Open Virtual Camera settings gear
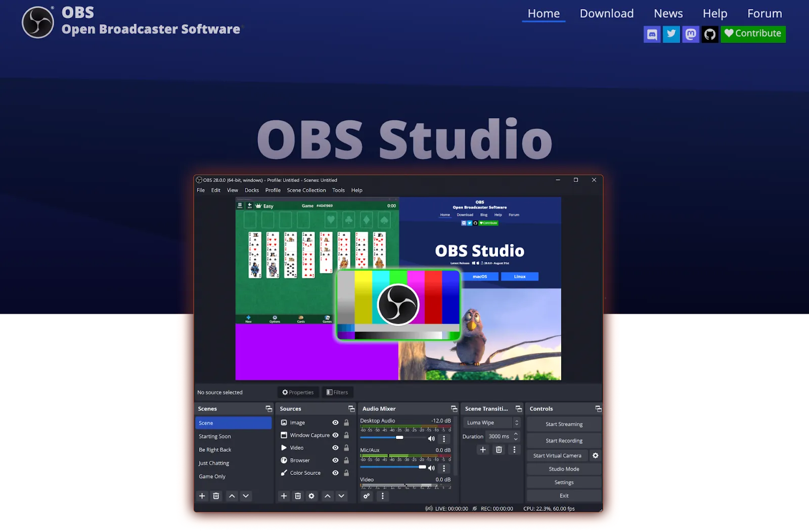Image resolution: width=809 pixels, height=532 pixels. 596,456
